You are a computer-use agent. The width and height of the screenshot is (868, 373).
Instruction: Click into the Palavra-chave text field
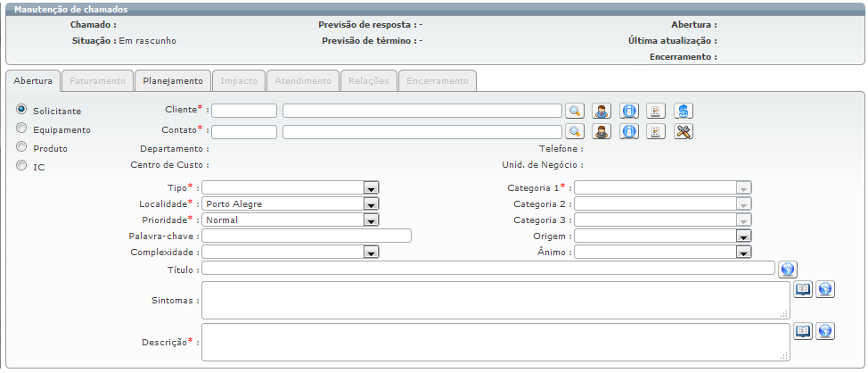click(307, 236)
